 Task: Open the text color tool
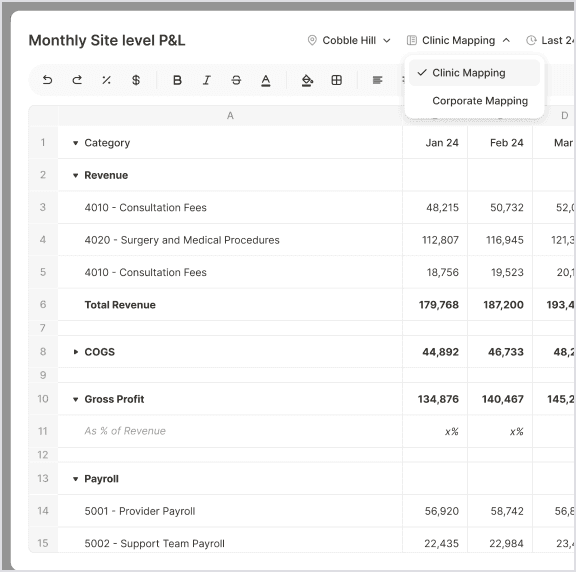[x=266, y=80]
